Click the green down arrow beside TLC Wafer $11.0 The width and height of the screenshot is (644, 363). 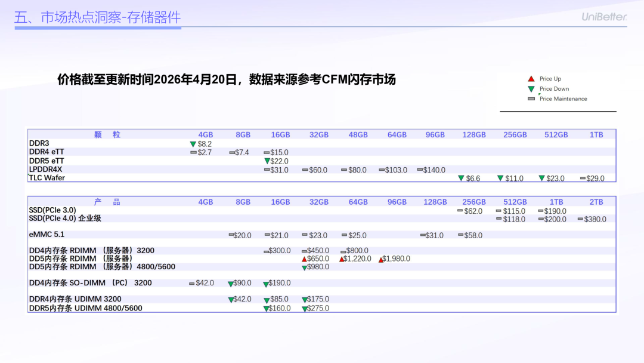pos(500,179)
